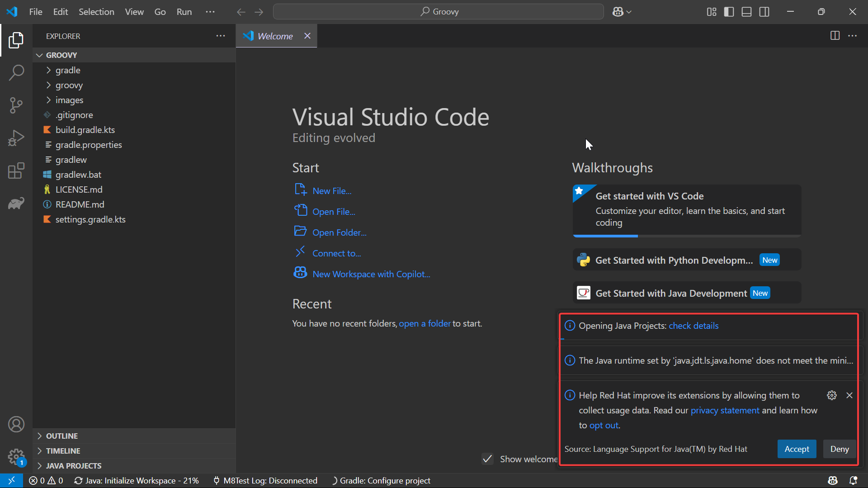
Task: Open Copilot chat icon in title bar
Action: point(618,12)
